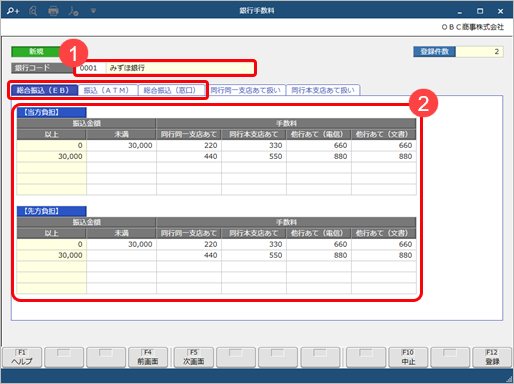Click 当方負担 他行あて（電信） cell 660
Viewport: 514px width, 384px height.
(319, 146)
